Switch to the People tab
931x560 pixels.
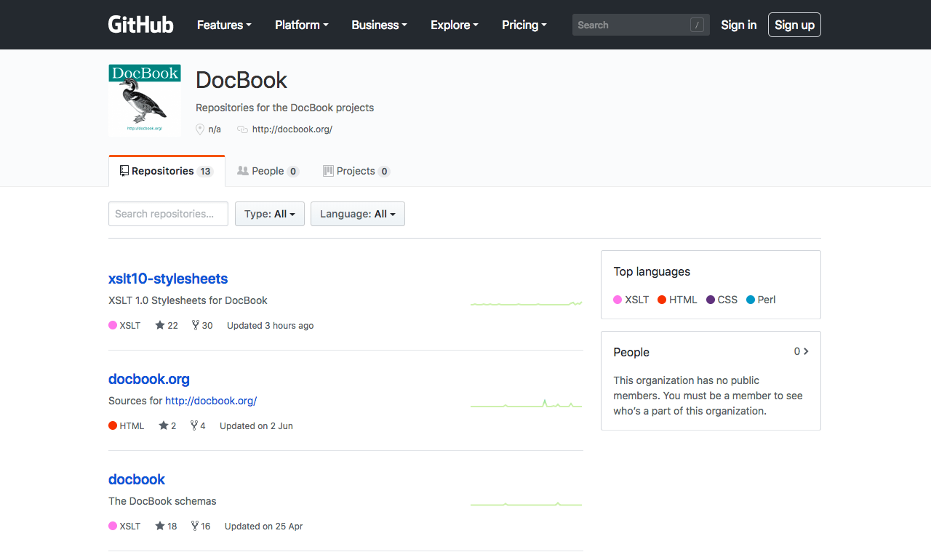click(268, 171)
